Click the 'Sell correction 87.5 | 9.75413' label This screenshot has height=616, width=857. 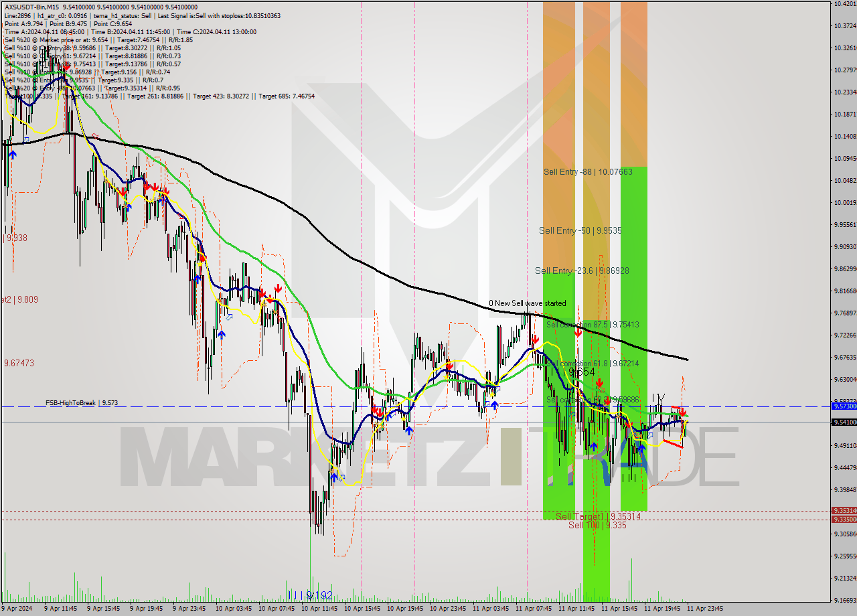coord(593,324)
